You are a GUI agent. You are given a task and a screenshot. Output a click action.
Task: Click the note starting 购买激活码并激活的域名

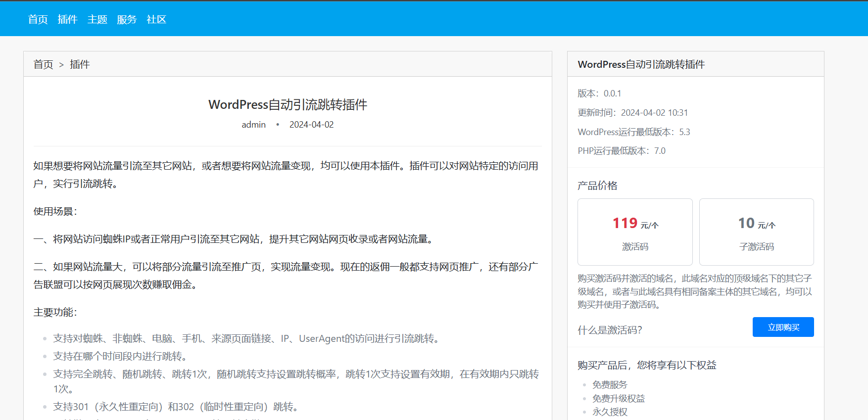pyautogui.click(x=695, y=291)
